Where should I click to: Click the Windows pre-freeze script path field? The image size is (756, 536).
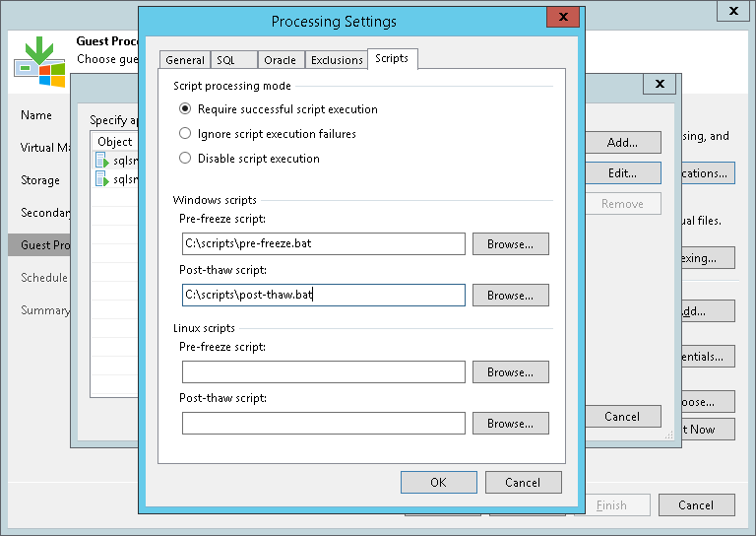click(323, 244)
